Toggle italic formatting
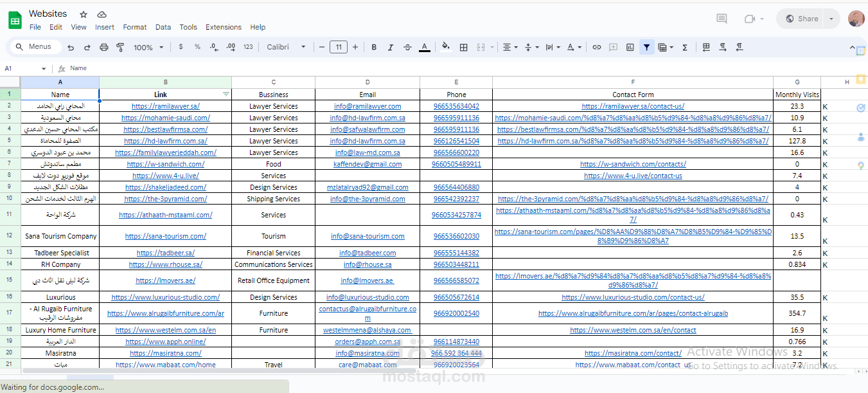 [x=390, y=47]
